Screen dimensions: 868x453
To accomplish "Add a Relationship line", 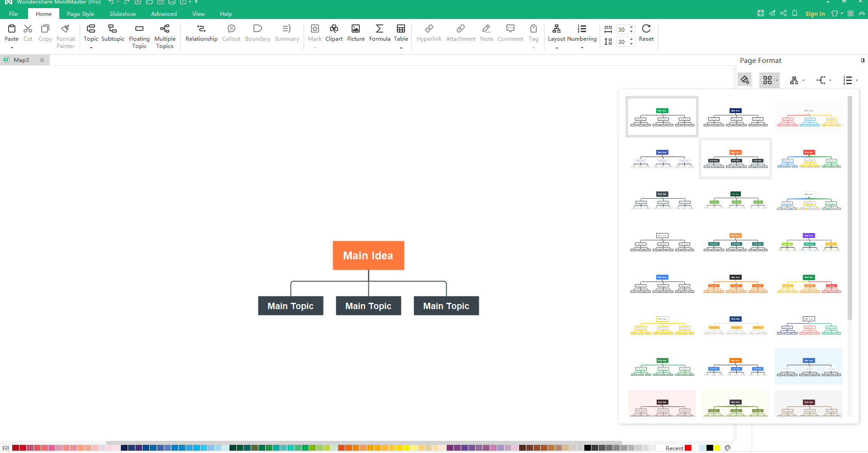I will [201, 33].
